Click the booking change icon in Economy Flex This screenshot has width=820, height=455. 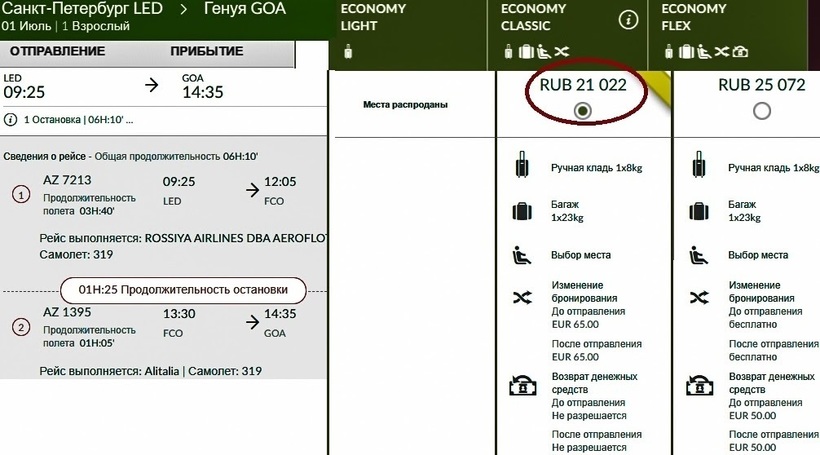pyautogui.click(x=697, y=298)
